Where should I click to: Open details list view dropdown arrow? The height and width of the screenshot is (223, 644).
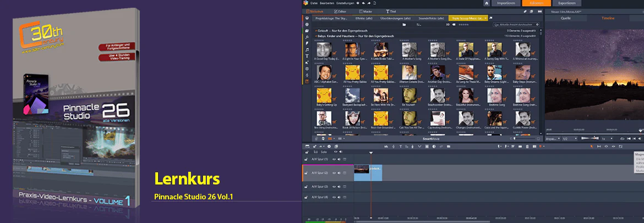click(344, 139)
